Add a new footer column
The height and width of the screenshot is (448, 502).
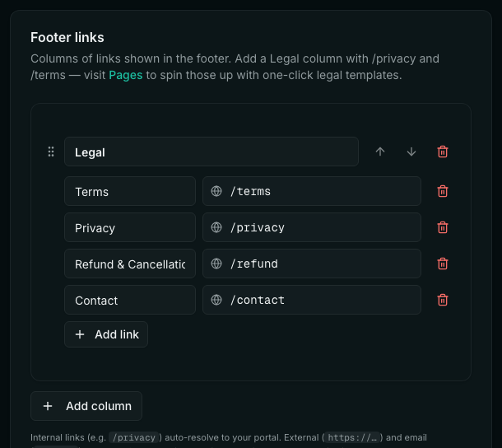pos(86,406)
